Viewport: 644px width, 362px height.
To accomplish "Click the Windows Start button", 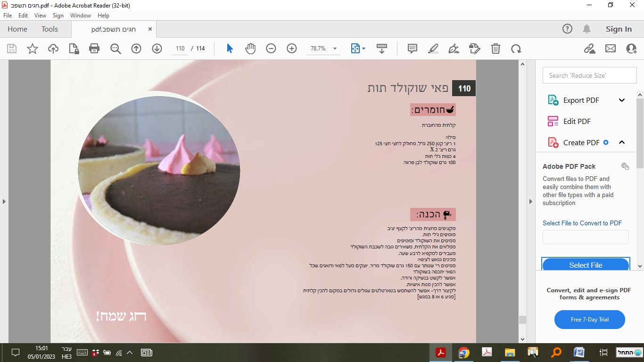I will pos(629,353).
